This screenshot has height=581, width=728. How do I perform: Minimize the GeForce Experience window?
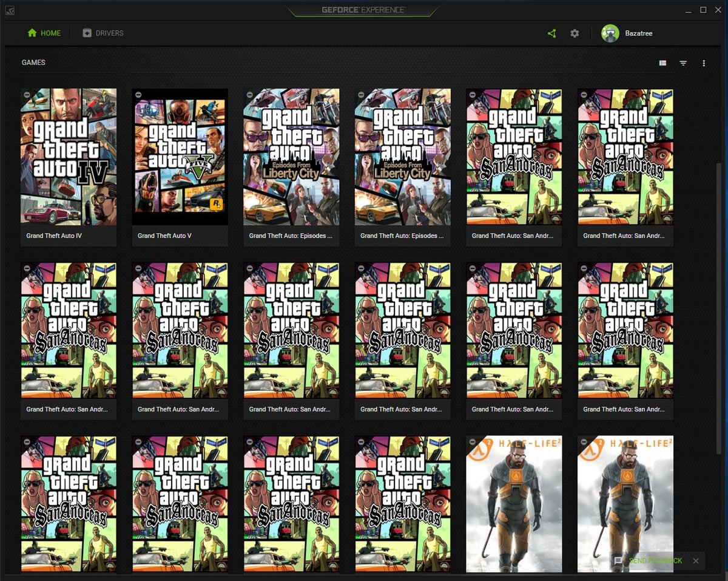(688, 10)
